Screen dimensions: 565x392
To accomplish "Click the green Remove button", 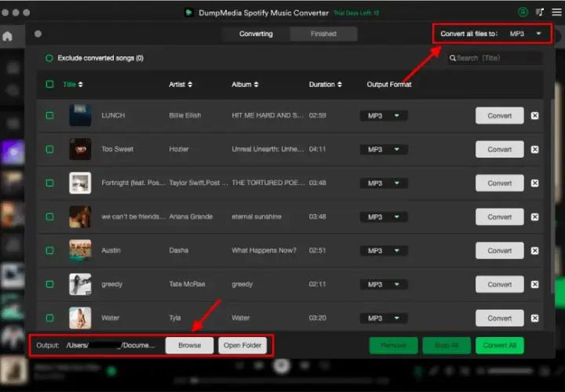I will click(x=393, y=345).
